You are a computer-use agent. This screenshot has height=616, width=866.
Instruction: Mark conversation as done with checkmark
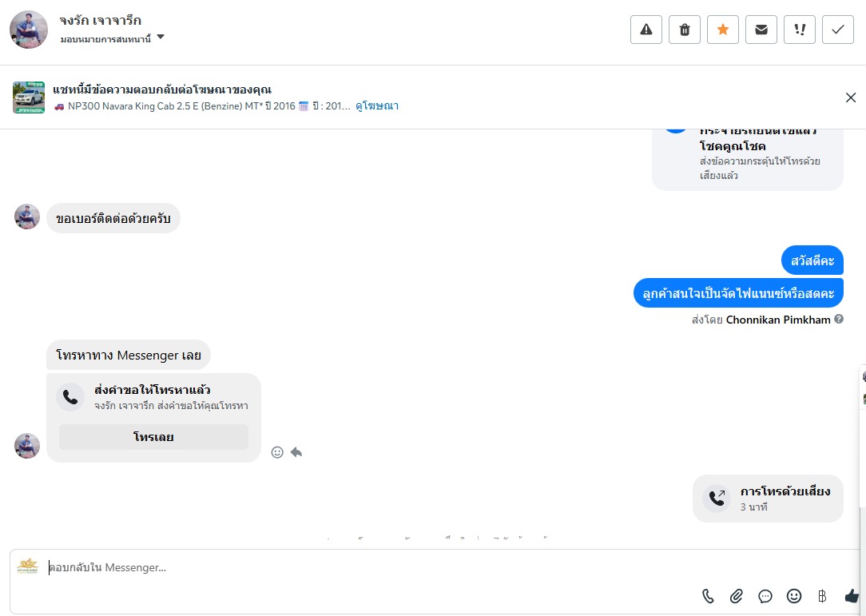click(838, 30)
